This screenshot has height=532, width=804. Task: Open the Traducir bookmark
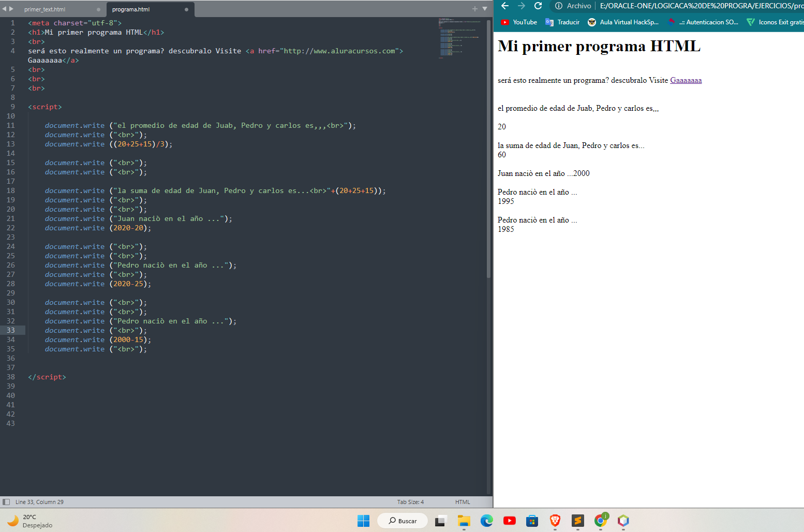(x=562, y=22)
